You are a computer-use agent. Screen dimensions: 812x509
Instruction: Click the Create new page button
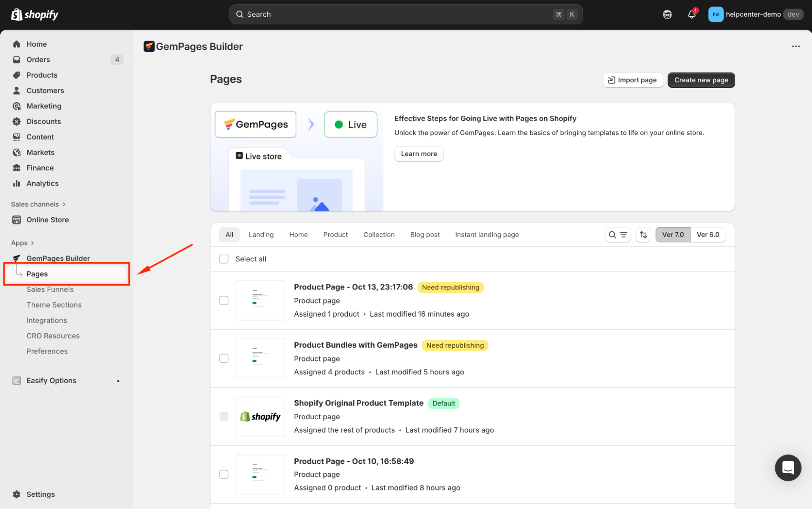pos(701,80)
